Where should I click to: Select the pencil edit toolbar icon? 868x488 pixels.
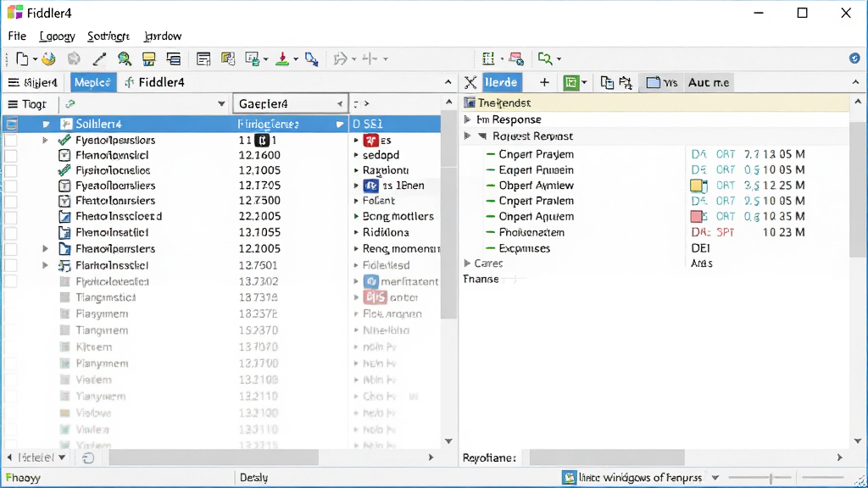[x=99, y=58]
